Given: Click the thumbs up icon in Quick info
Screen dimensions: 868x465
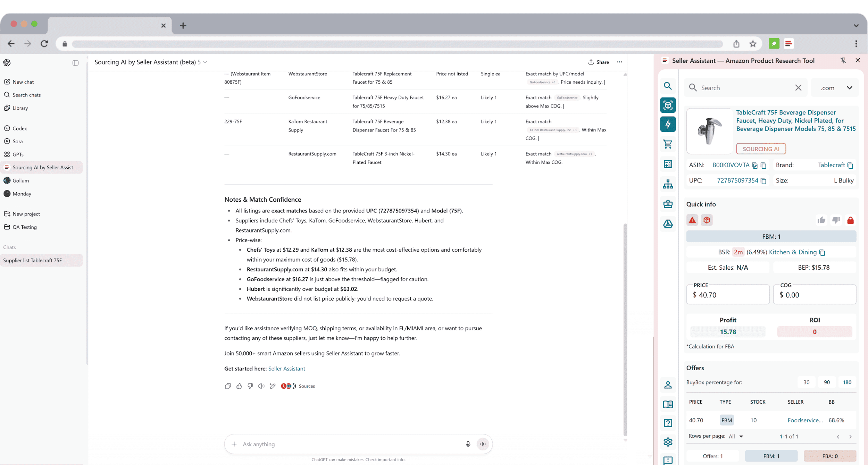Looking at the screenshot, I should tap(821, 220).
